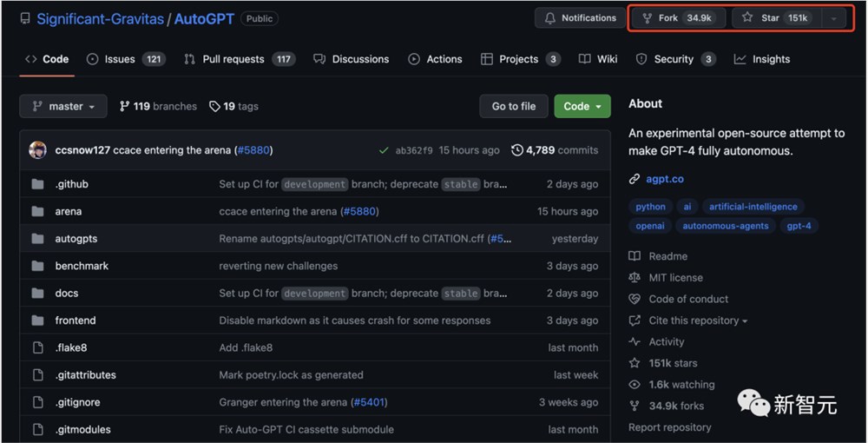Viewport: 868px width, 443px height.
Task: Open pull request #5880 in the commit header
Action: (253, 150)
